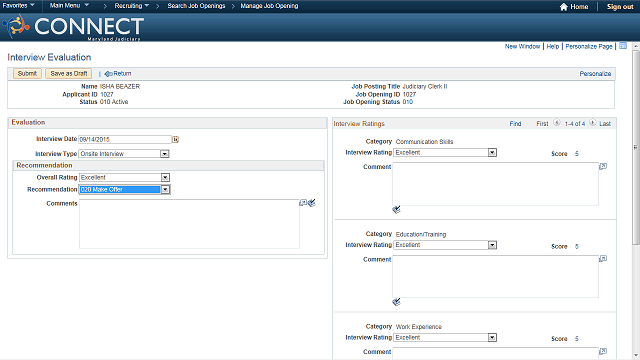Go to Search Job Openings breadcrumb
The height and width of the screenshot is (360, 640).
(196, 6)
